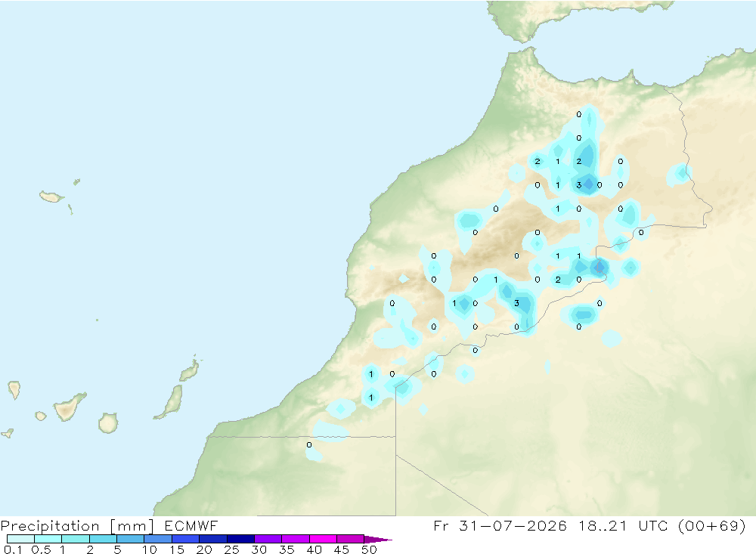The height and width of the screenshot is (554, 756).
Task: Select legend swatch between 35 and 40
Action: point(295,539)
